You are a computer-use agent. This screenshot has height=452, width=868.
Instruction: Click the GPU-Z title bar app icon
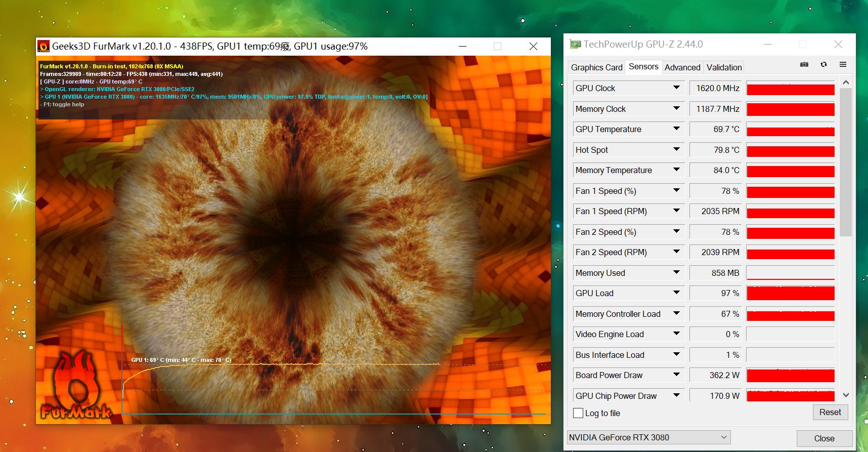click(575, 45)
